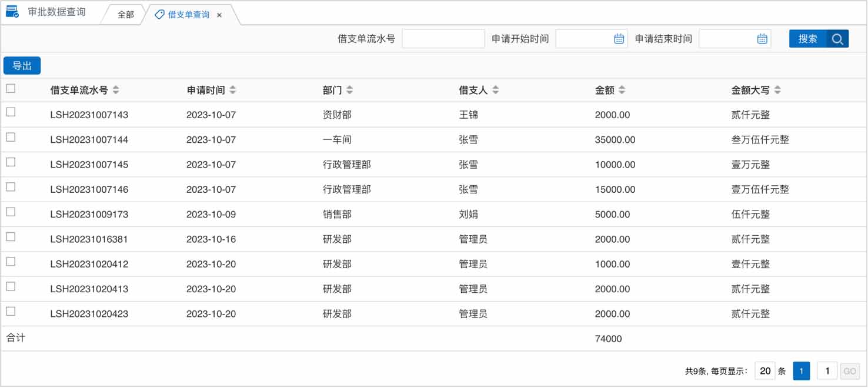Click the sort icon on 部门 column
The height and width of the screenshot is (388, 868).
pos(349,89)
